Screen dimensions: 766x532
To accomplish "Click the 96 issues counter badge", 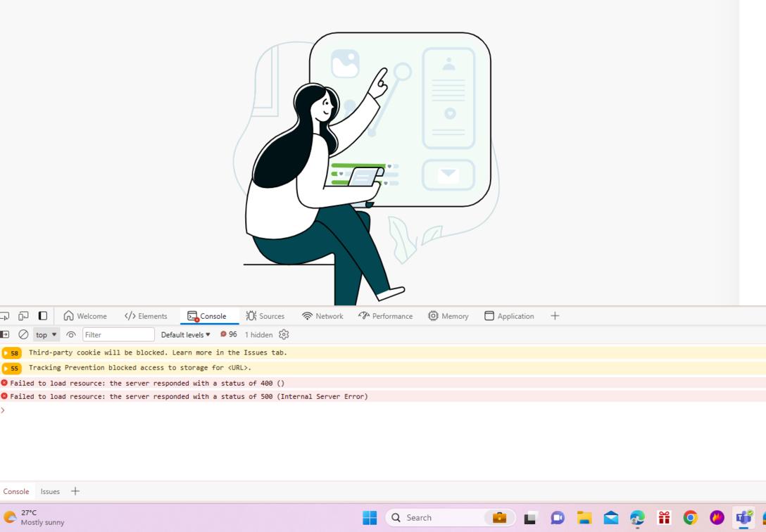I will [229, 335].
